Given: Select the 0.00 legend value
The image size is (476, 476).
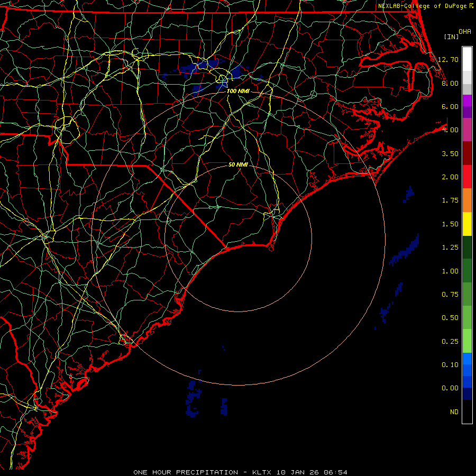Looking at the screenshot, I should tap(450, 388).
